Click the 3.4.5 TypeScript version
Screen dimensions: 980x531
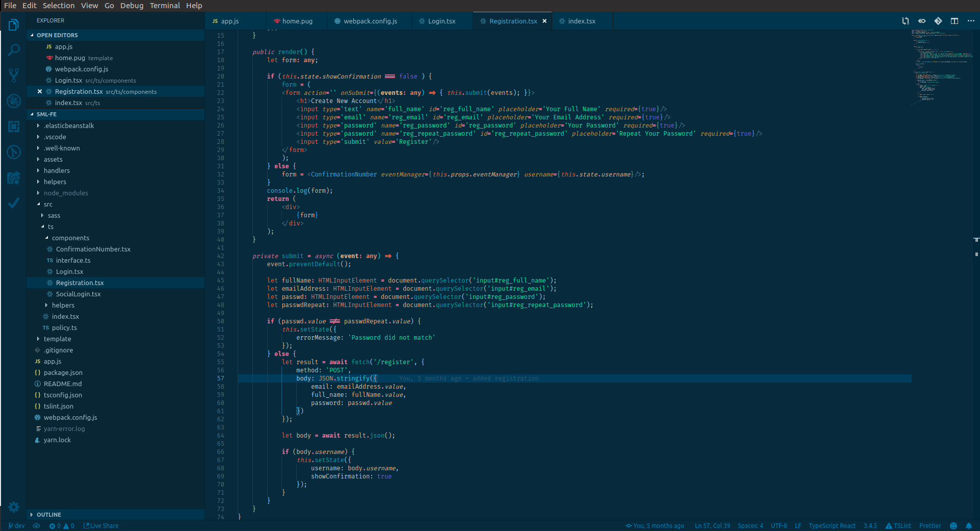tap(870, 526)
